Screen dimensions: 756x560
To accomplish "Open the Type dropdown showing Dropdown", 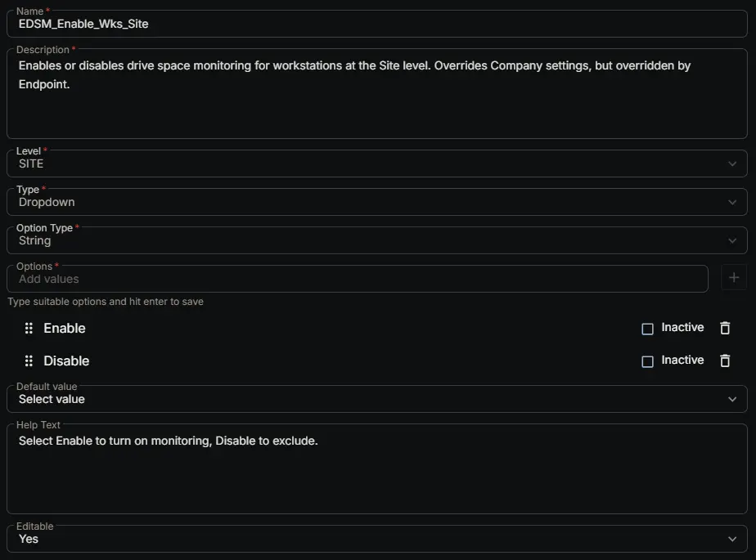I will (377, 202).
